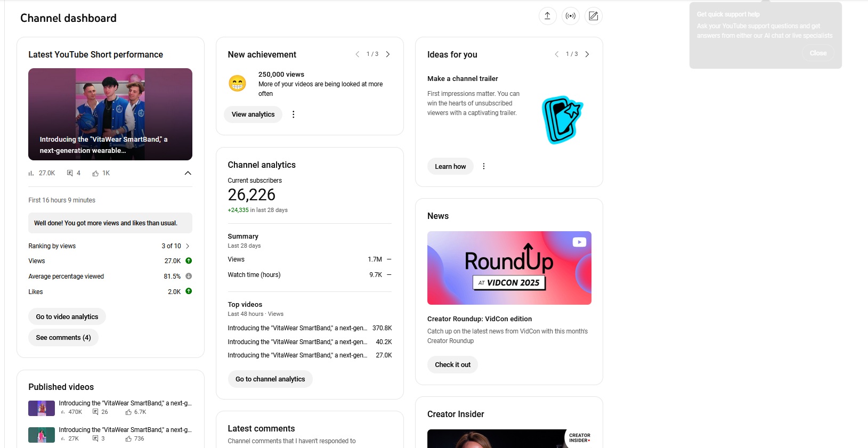Collapse the Short performance details chevron
The height and width of the screenshot is (448, 868).
188,173
